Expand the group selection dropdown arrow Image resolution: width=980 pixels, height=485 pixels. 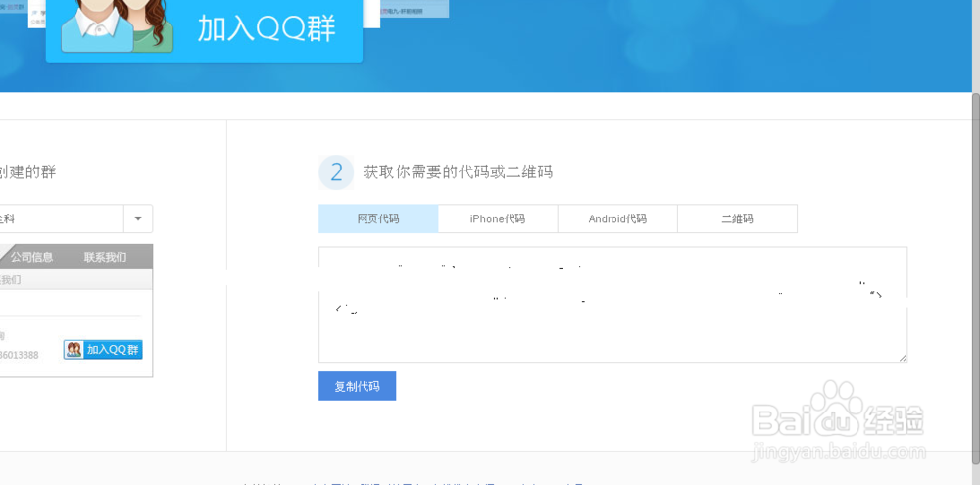(138, 218)
